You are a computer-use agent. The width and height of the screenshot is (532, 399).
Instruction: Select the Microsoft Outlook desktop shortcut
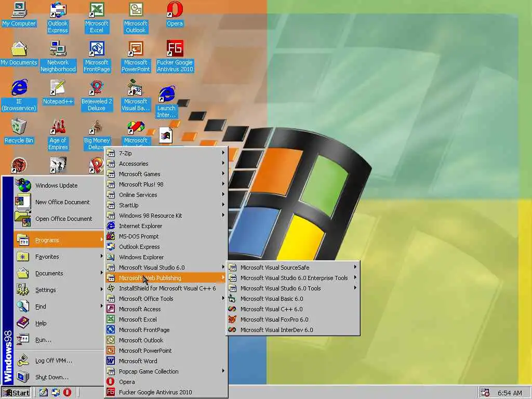tap(136, 18)
